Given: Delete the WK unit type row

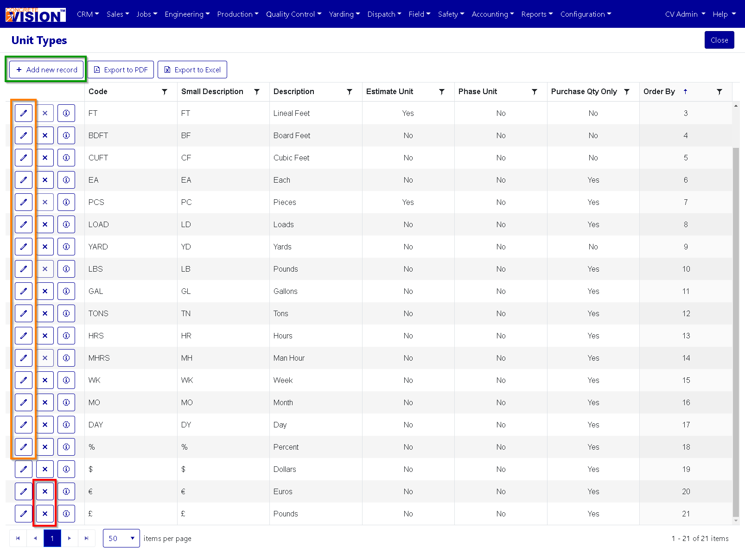Looking at the screenshot, I should [45, 380].
